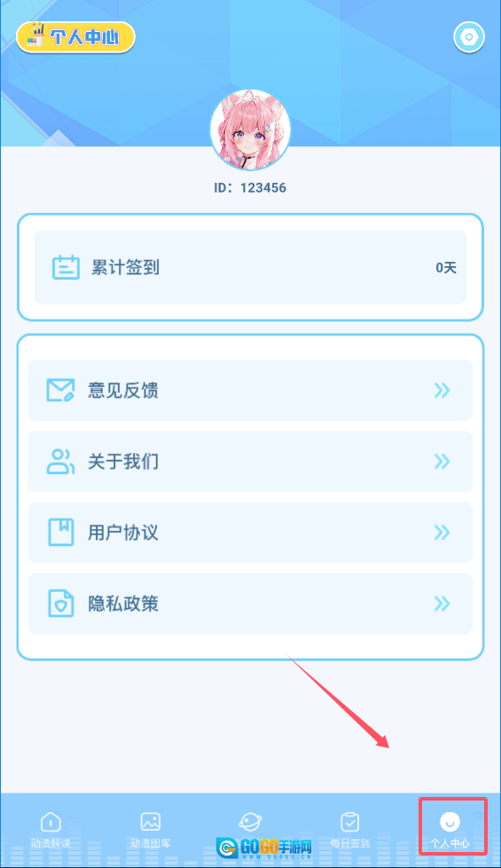Expand 隐私政策 using its double chevron
Image resolution: width=501 pixels, height=868 pixels.
(442, 604)
